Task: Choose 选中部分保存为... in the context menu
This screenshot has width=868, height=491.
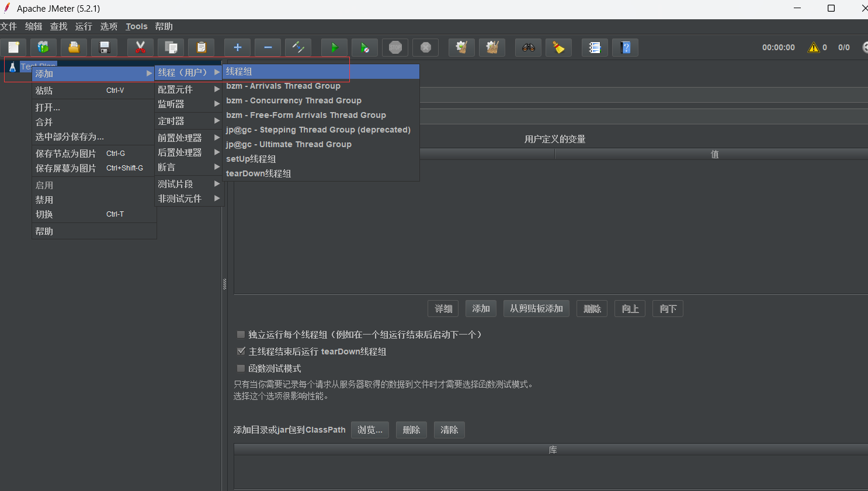Action: tap(93, 137)
